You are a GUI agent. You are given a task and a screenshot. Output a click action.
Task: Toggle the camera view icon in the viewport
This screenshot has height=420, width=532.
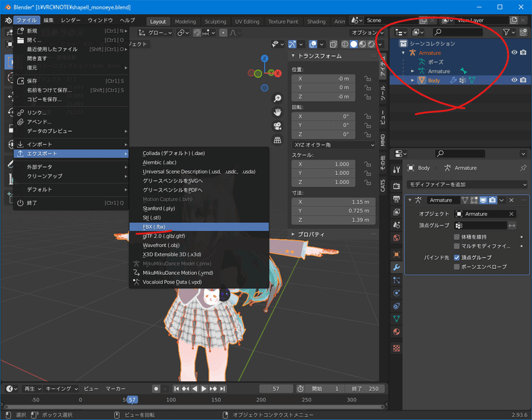coord(277,126)
